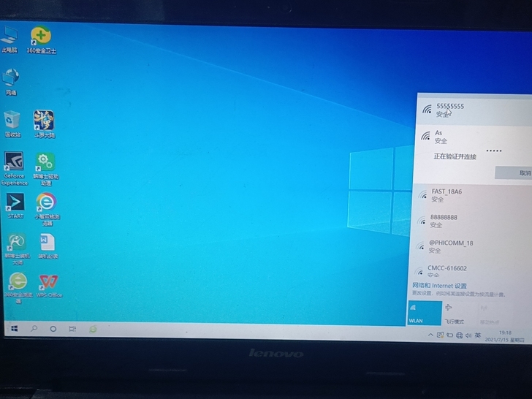Open the colorful 'e' dual-core browser shortcut
Viewport: 532px width, 399px height.
[x=47, y=209]
